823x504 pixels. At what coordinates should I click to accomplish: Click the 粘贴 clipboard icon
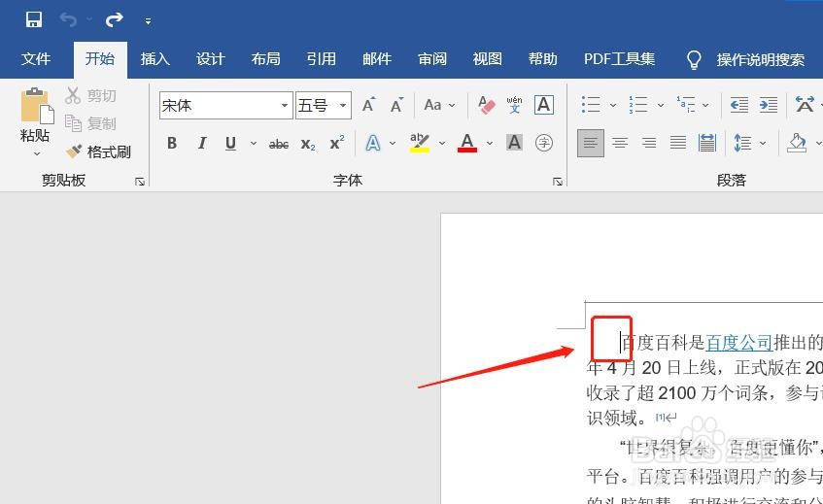(x=37, y=106)
